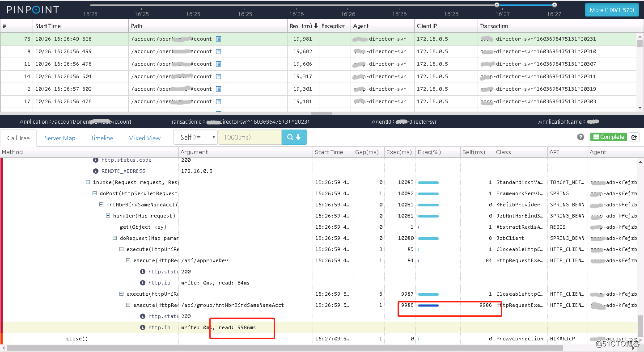Click the response time 19,682 cell
Image resolution: width=644 pixels, height=352 pixels.
303,51
